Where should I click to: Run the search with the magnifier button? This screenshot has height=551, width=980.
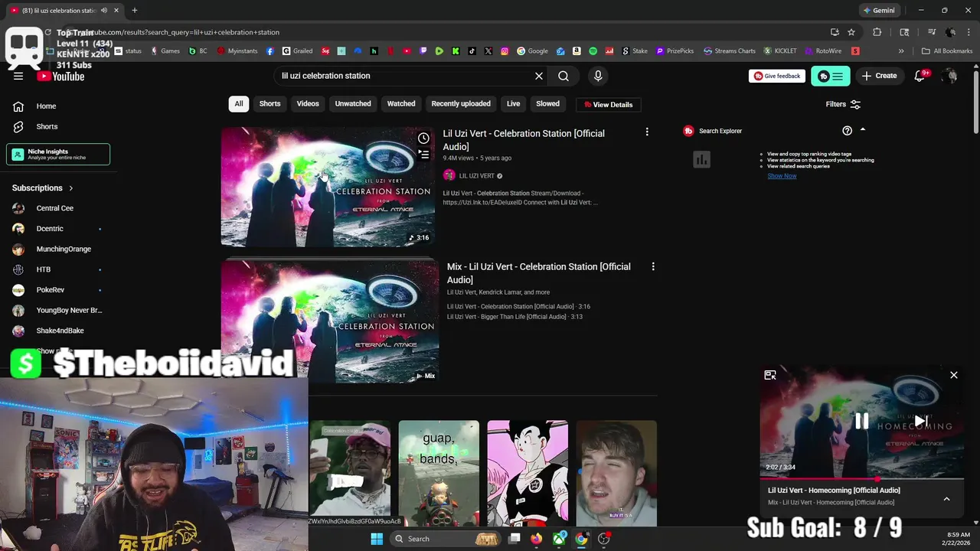click(563, 76)
